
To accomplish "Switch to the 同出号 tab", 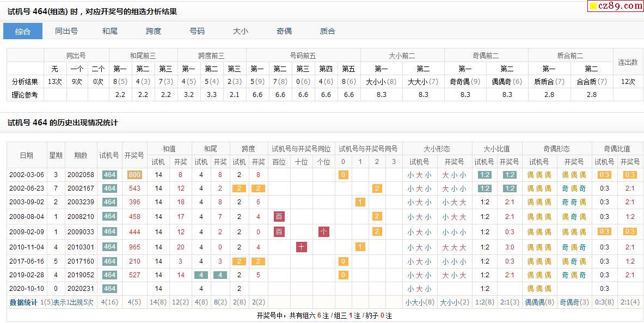I will pyautogui.click(x=66, y=31).
